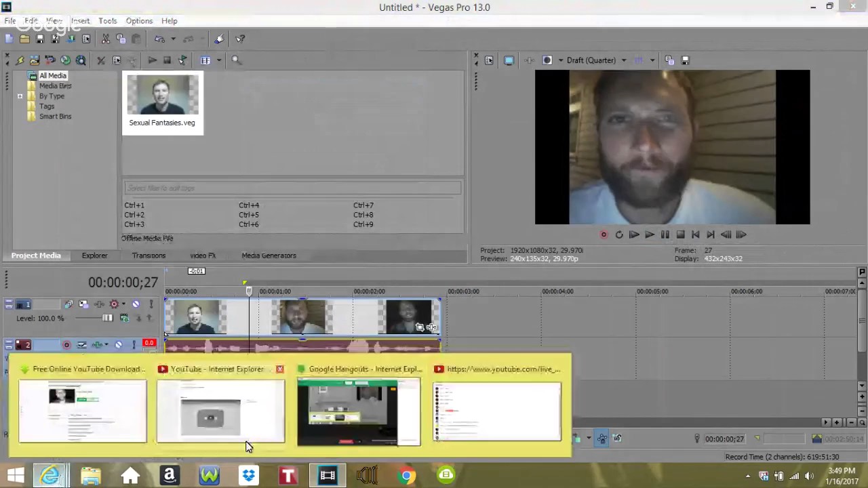Click the Import Media icon in Project Media
This screenshot has height=488, width=868.
pos(35,60)
